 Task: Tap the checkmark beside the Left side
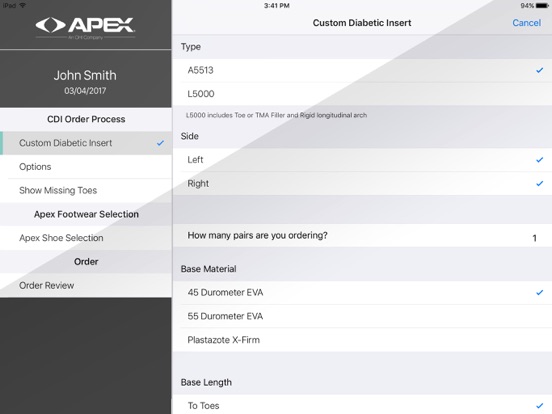point(539,160)
